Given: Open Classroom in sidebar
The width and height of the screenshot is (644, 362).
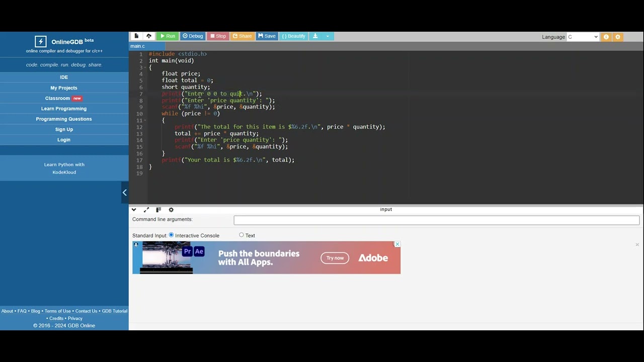Looking at the screenshot, I should pos(64,99).
